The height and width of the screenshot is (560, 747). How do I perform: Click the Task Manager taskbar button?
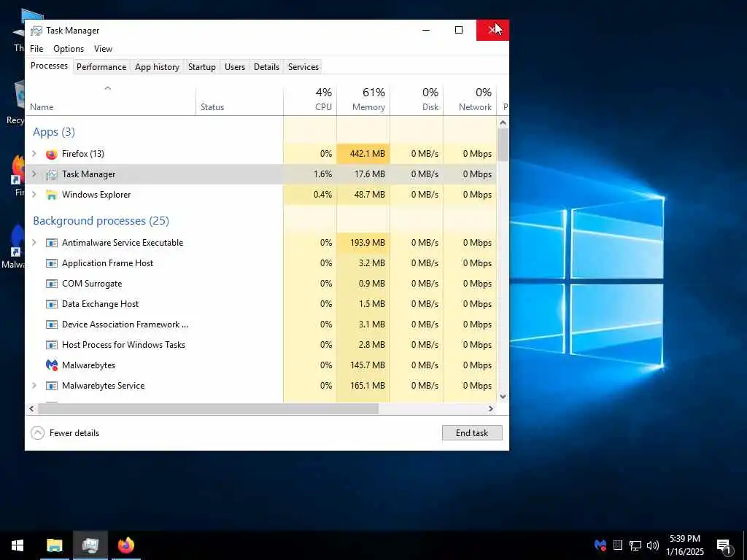click(90, 545)
